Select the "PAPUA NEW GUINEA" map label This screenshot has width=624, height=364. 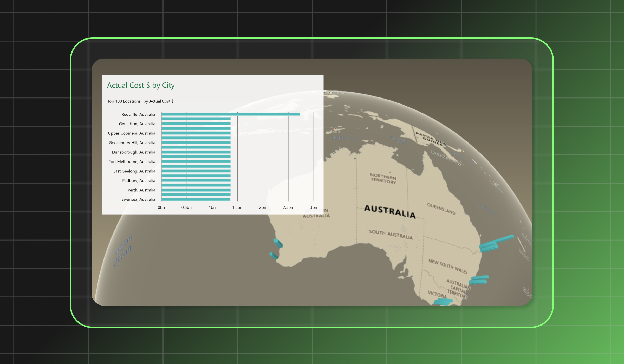(431, 139)
